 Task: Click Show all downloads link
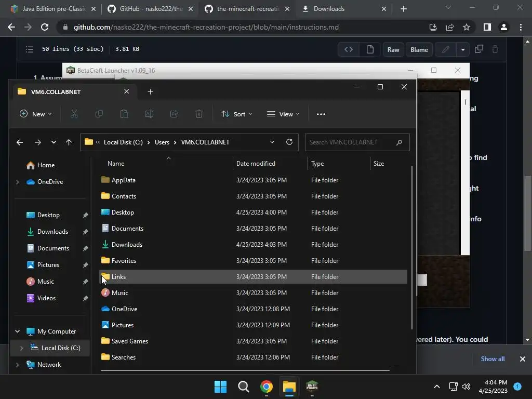click(x=493, y=358)
